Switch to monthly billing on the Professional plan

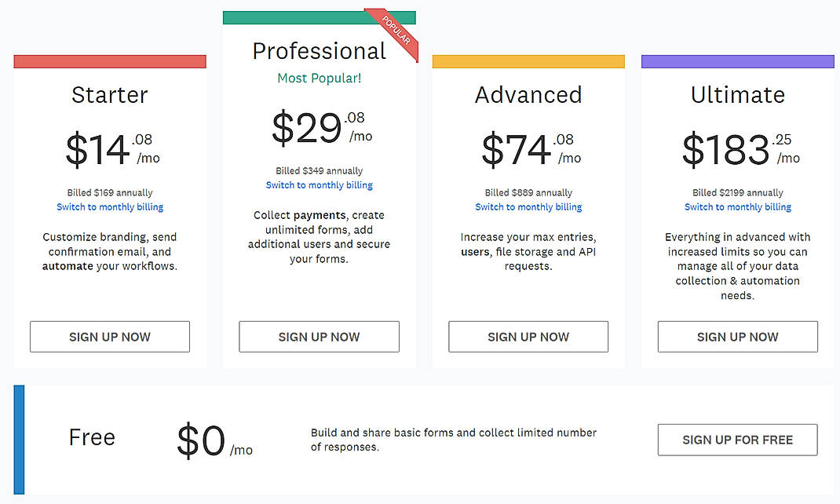click(319, 184)
